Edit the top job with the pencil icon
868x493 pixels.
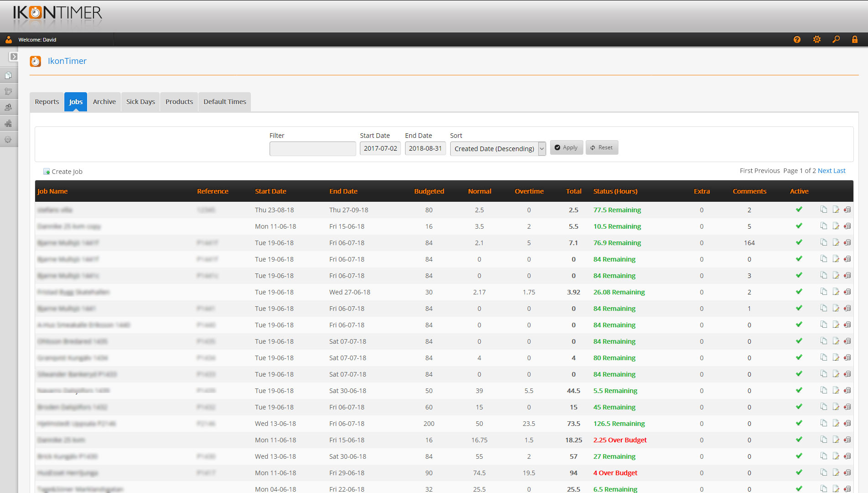[836, 209]
